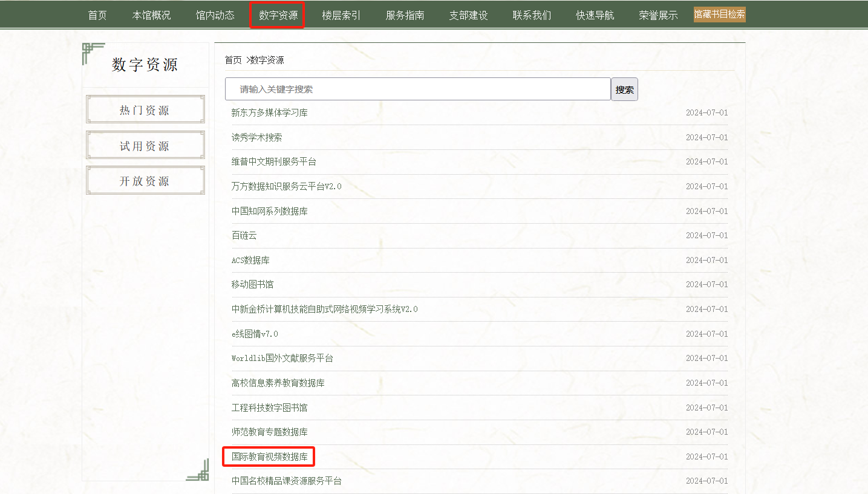Image resolution: width=868 pixels, height=494 pixels.
Task: Open 工程科技数字图书馆 link
Action: (269, 408)
